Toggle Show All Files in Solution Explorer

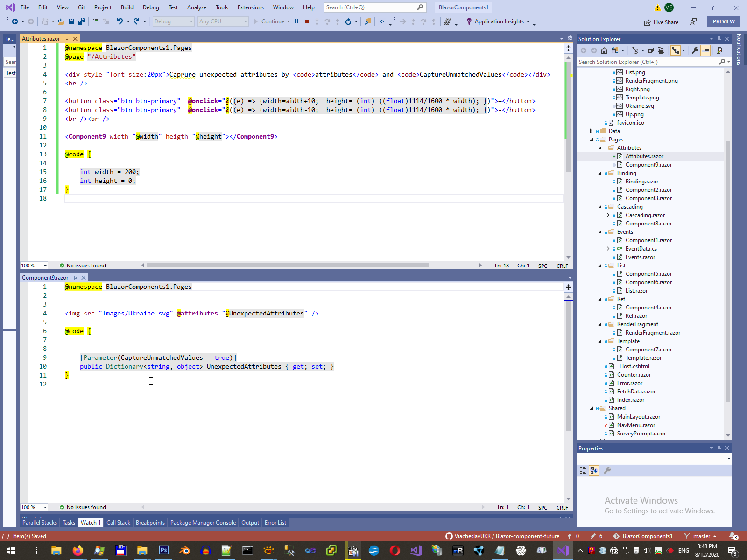coord(661,50)
